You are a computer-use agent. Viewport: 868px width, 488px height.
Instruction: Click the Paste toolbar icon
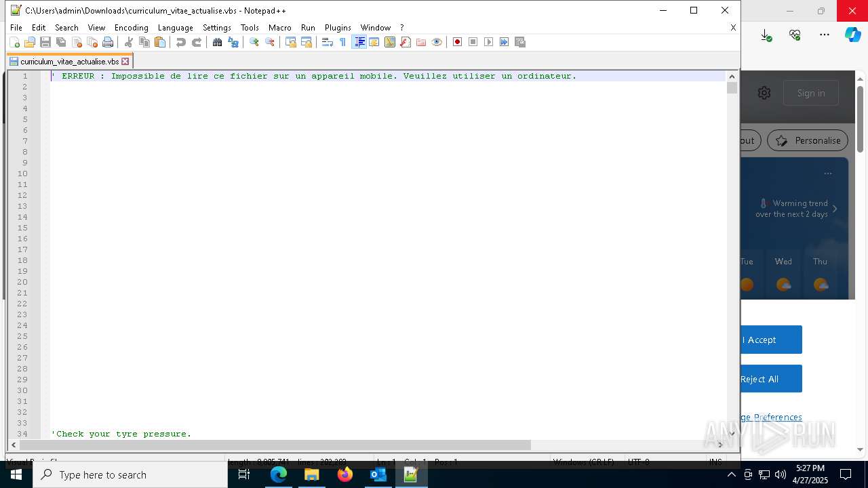160,42
